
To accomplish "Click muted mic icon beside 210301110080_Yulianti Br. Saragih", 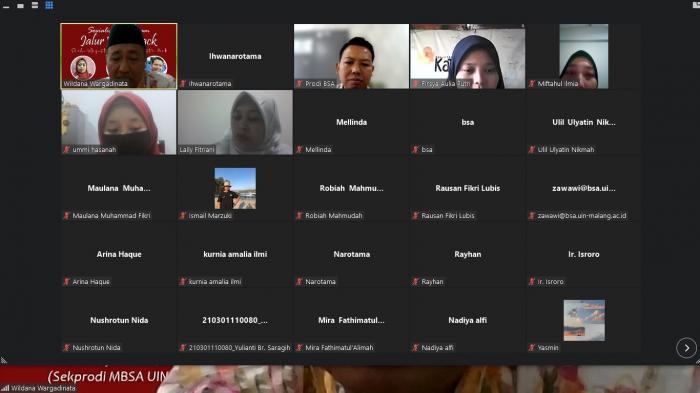I will 183,348.
